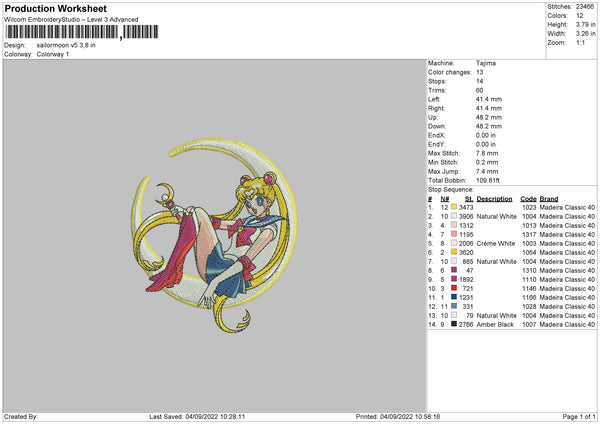Screen dimensions: 600x424
Task: Pick the dark blue swatch in stop row 11
Action: point(454,297)
